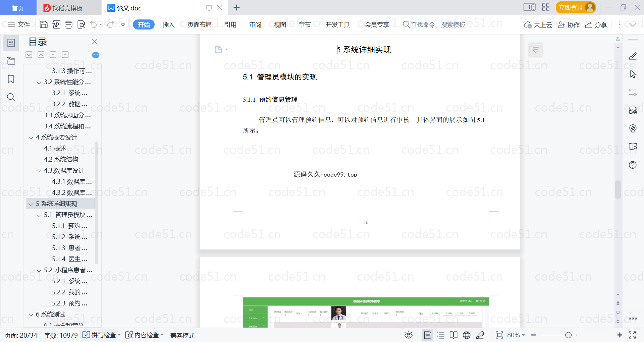Adjust the zoom slider handle
This screenshot has height=342, width=644.
pyautogui.click(x=568, y=335)
